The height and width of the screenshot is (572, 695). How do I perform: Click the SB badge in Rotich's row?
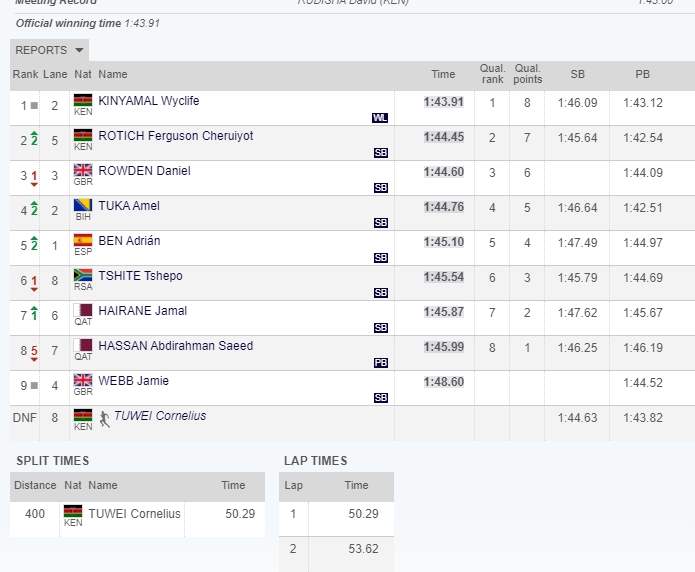381,153
